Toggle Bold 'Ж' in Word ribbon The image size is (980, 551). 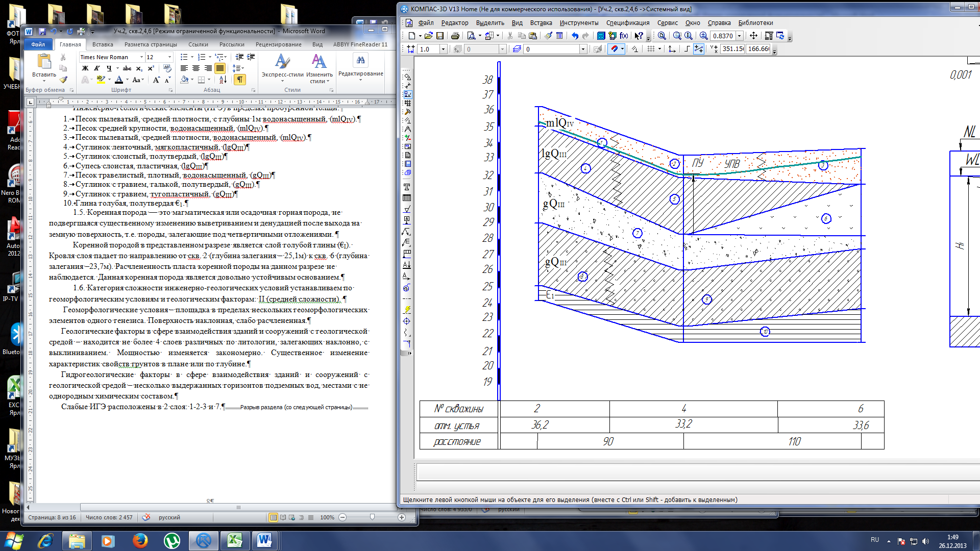point(85,68)
